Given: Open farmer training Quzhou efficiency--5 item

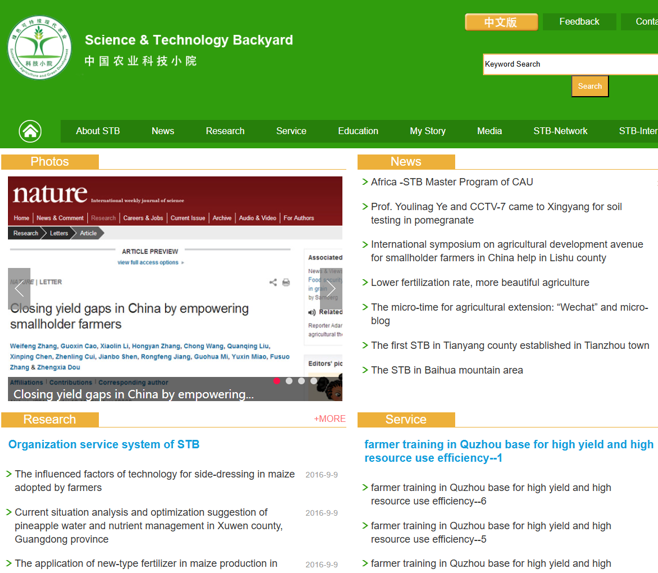Looking at the screenshot, I should pos(491,532).
